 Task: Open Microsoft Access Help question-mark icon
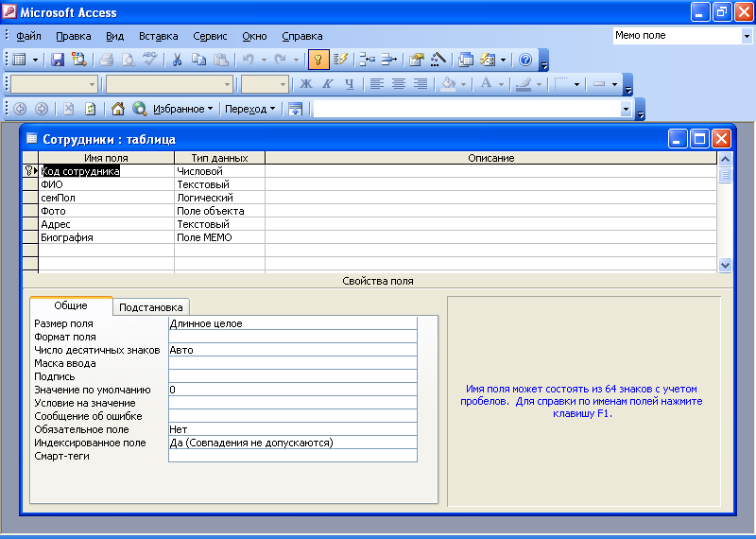click(525, 60)
